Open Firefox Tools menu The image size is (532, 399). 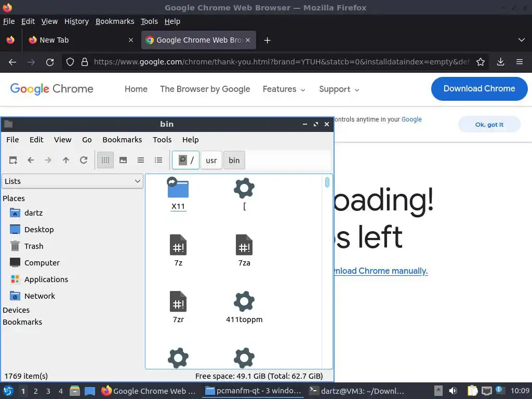[149, 21]
